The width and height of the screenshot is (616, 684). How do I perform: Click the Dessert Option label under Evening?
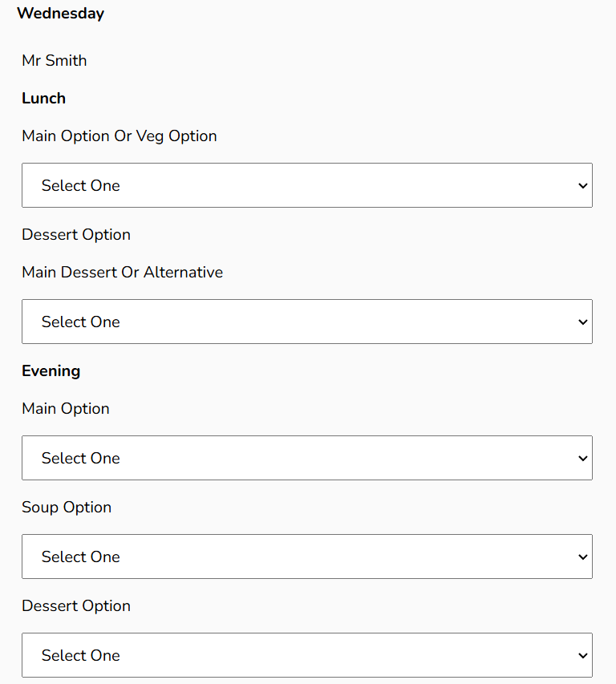tap(76, 605)
